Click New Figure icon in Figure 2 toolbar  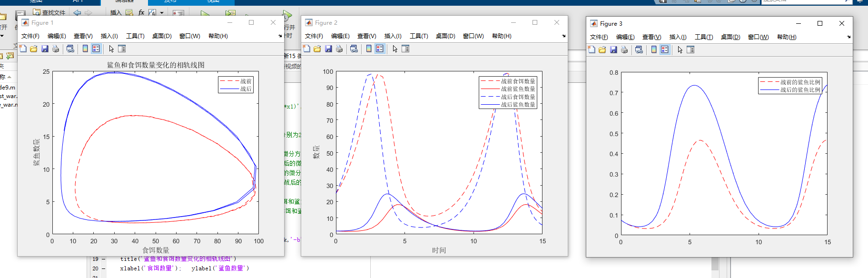(306, 49)
